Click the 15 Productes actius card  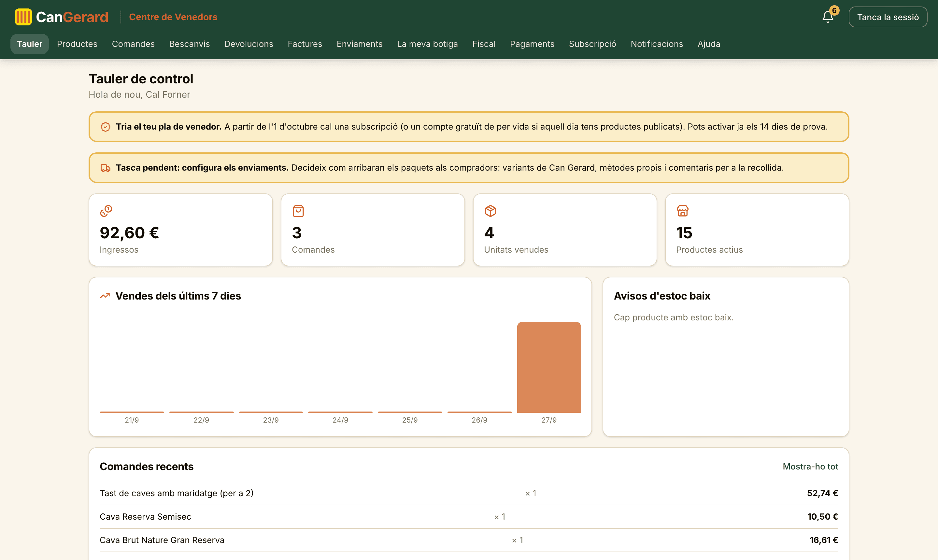tap(757, 230)
